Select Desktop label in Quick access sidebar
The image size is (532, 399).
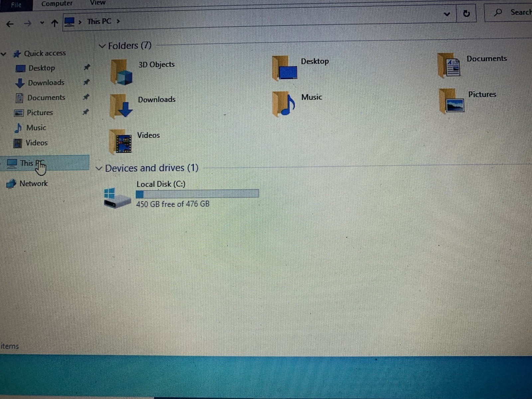pos(42,68)
